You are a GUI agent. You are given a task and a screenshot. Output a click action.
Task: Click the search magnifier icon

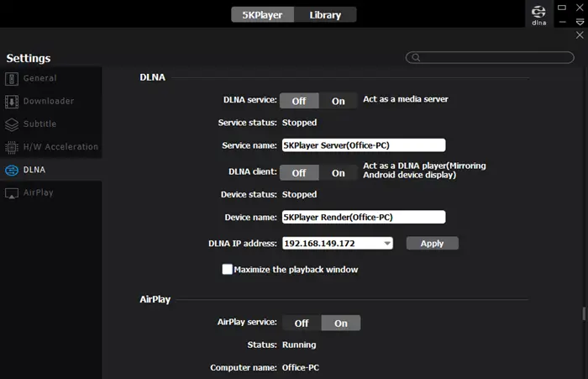[x=416, y=57]
